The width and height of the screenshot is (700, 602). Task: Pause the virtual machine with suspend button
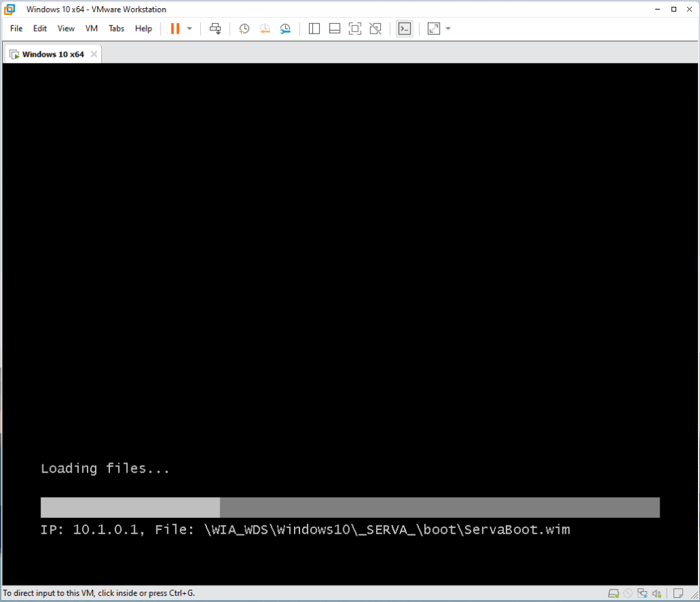[x=175, y=29]
